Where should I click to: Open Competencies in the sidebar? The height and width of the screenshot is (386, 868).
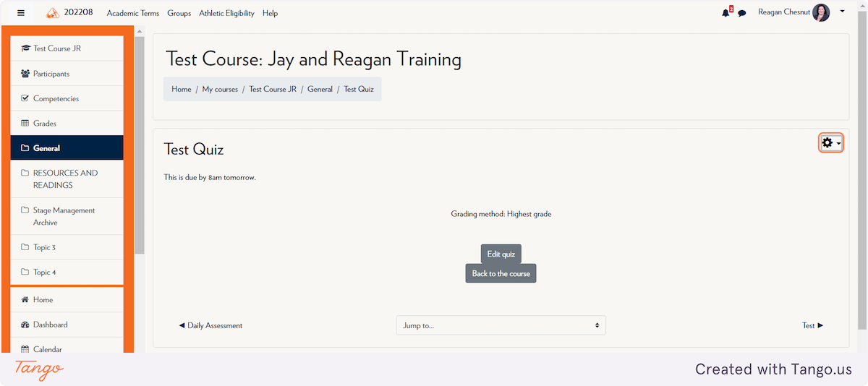pyautogui.click(x=67, y=98)
